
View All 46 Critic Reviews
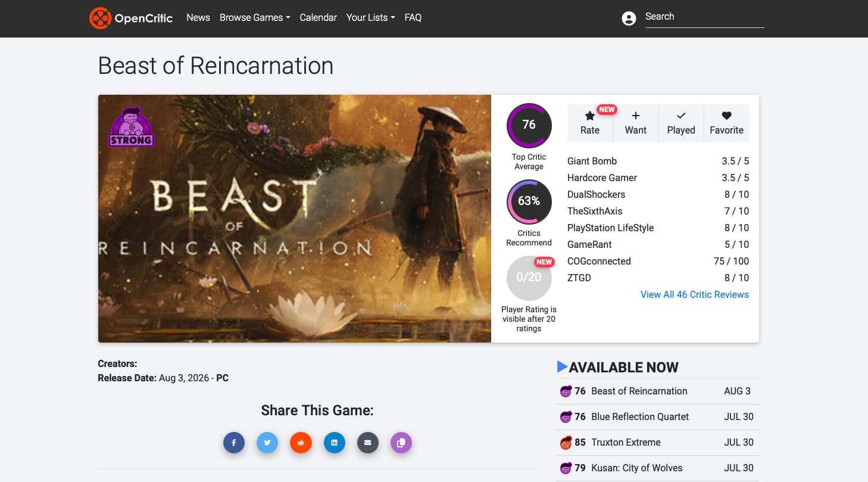(x=695, y=294)
